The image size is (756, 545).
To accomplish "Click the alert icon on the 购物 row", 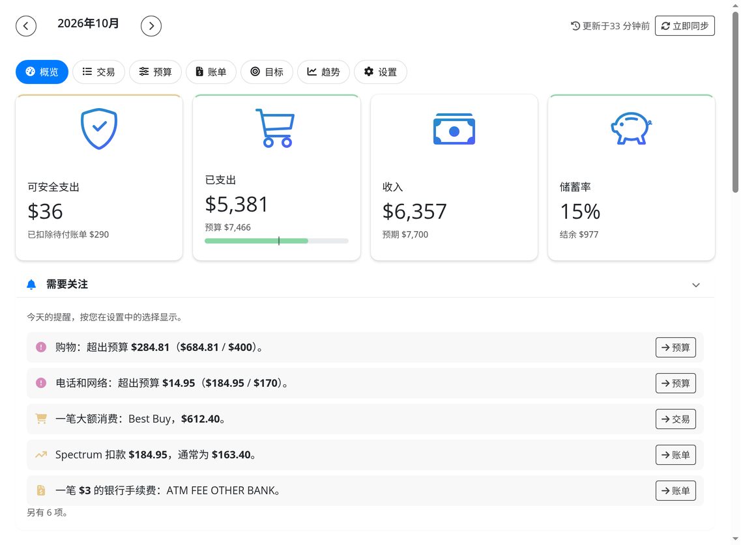I will coord(41,347).
